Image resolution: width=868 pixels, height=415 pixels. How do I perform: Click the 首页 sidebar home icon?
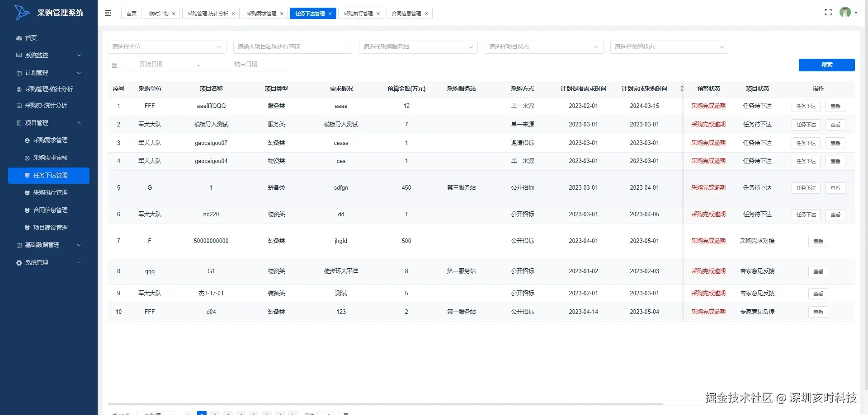click(x=19, y=38)
